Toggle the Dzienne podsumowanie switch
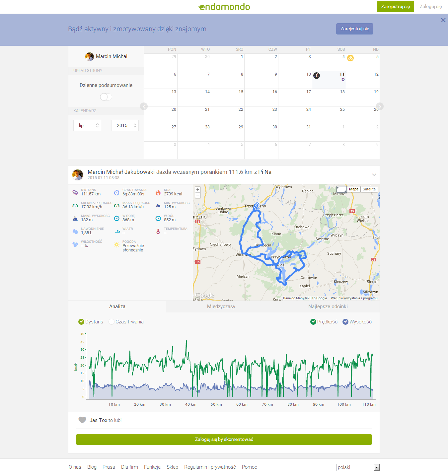 pyautogui.click(x=106, y=97)
